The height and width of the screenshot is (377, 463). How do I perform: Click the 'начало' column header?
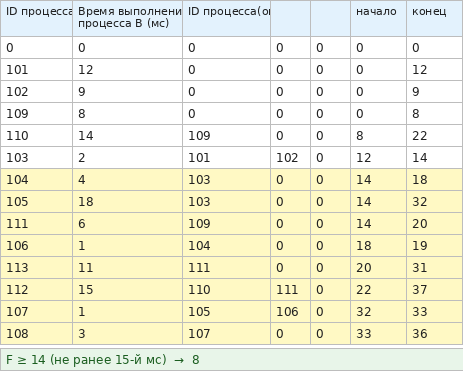(x=379, y=18)
